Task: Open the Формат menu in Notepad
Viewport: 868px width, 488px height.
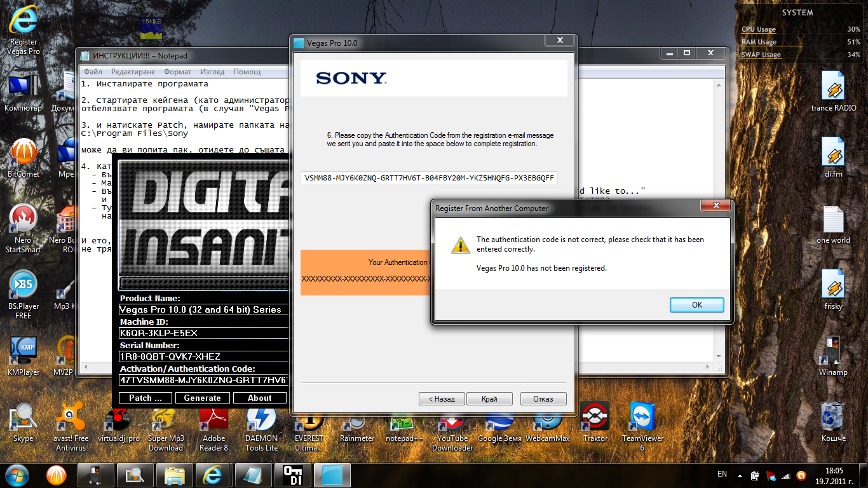Action: (x=177, y=72)
